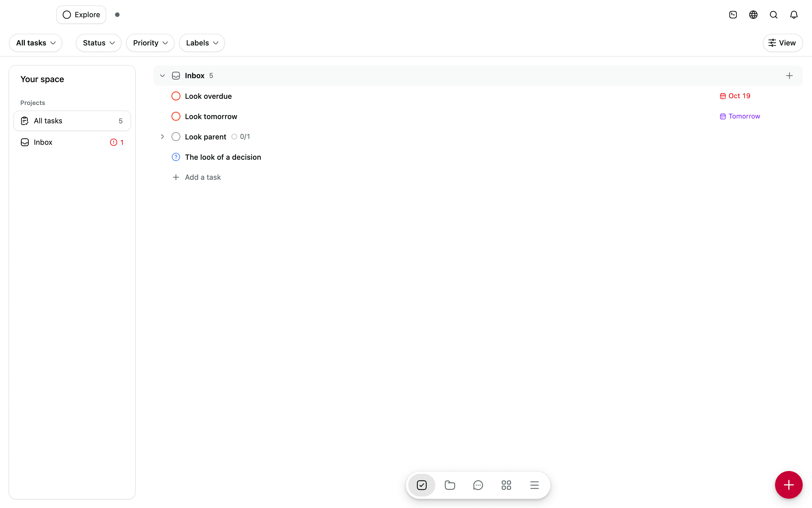Image resolution: width=812 pixels, height=508 pixels.
Task: Expand Look parent subtasks
Action: pyautogui.click(x=162, y=137)
